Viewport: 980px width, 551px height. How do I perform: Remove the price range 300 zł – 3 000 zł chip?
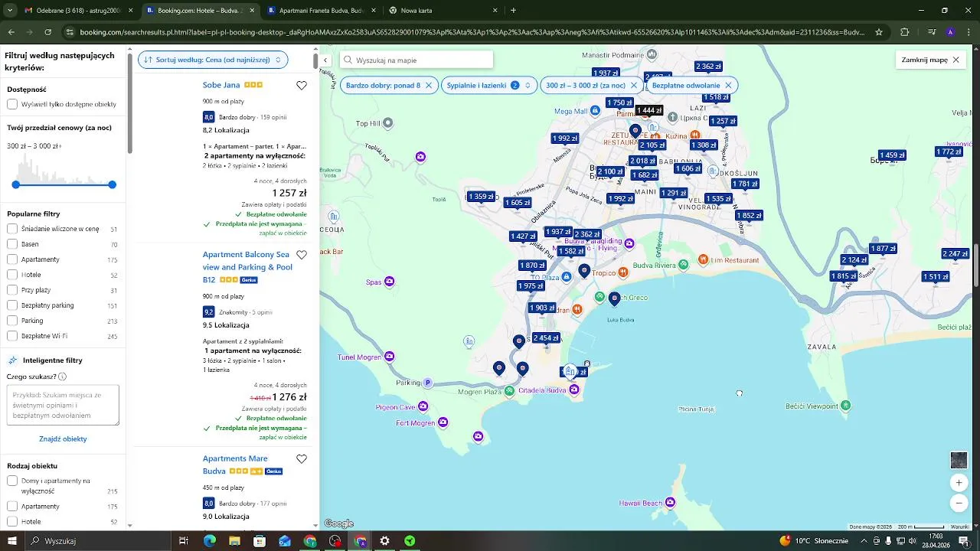(x=634, y=85)
